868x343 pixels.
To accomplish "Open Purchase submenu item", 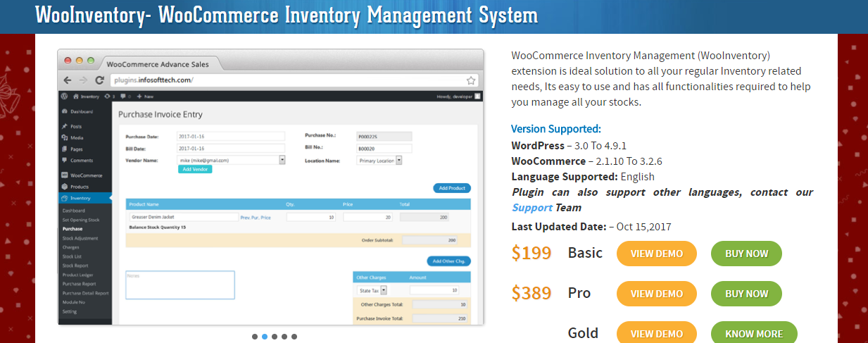I will pos(73,229).
